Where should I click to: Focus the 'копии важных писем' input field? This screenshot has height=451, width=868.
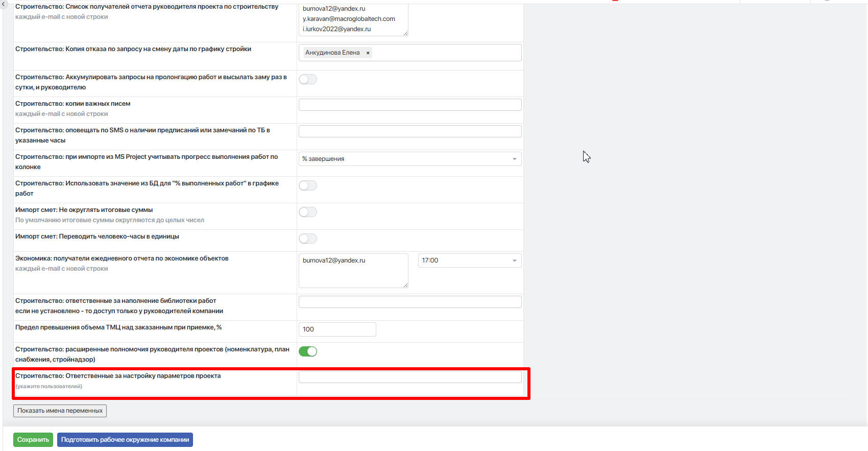tap(410, 105)
